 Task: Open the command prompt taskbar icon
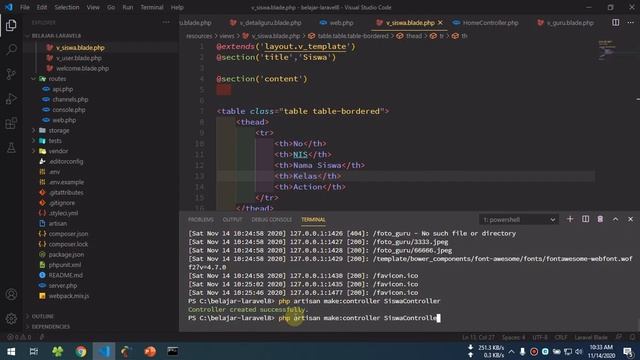pyautogui.click(x=173, y=351)
